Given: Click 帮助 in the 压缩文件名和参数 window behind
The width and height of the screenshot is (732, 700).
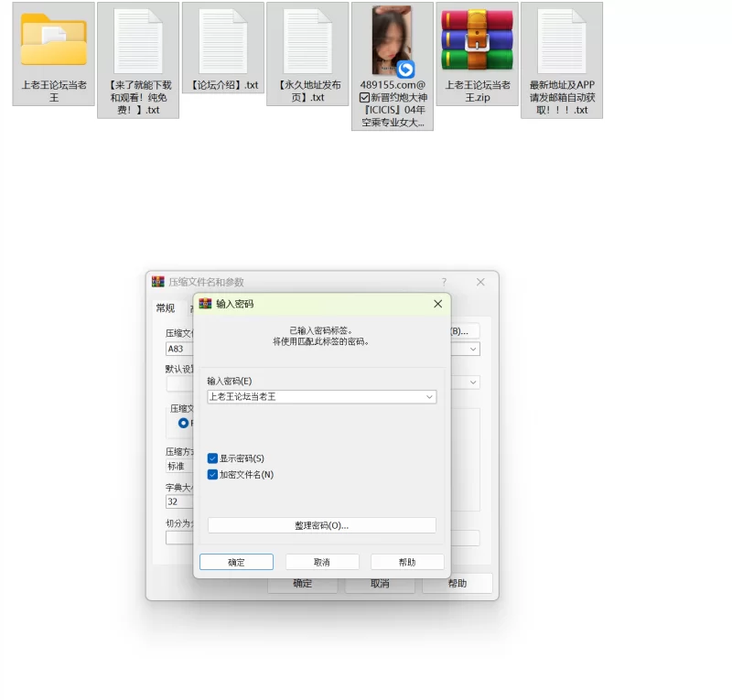Looking at the screenshot, I should click(x=457, y=584).
